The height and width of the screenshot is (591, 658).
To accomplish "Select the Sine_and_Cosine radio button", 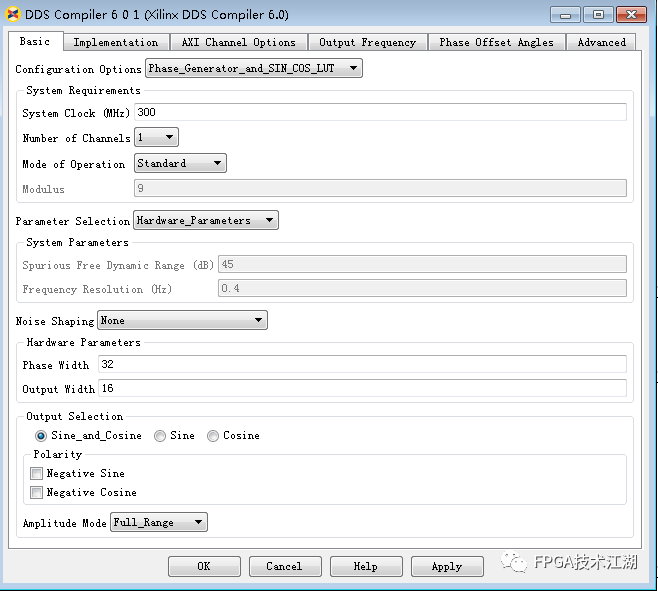I will point(41,436).
